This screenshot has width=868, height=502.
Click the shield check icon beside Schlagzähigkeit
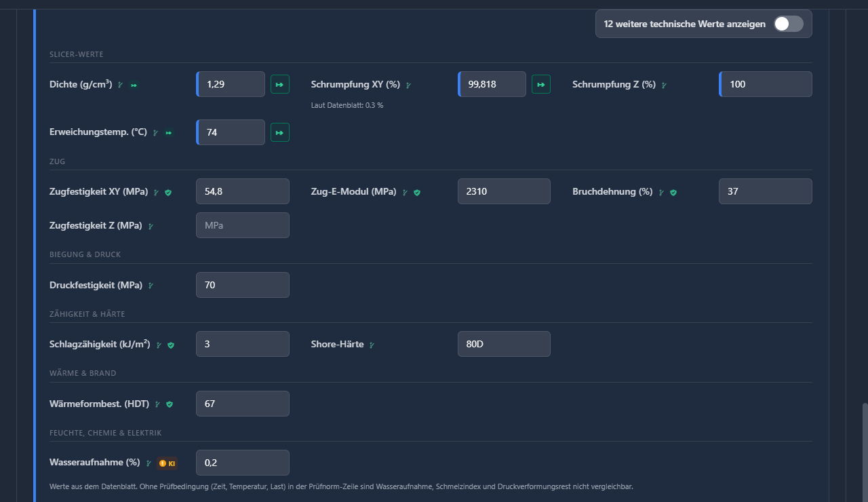click(171, 345)
